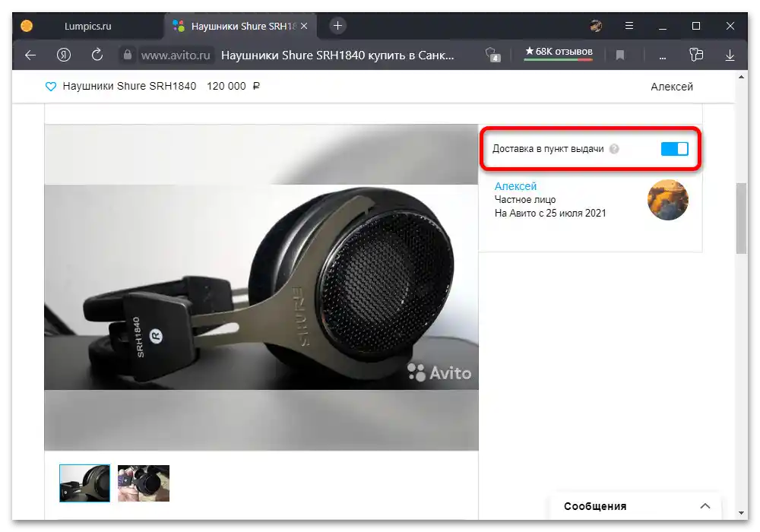The width and height of the screenshot is (760, 532).
Task: Open the browser hamburger menu
Action: click(629, 26)
